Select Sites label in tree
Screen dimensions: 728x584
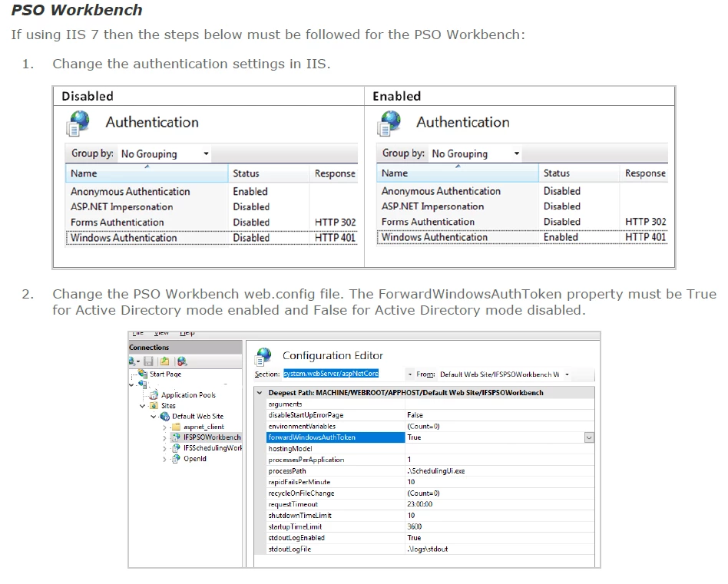[x=168, y=405]
